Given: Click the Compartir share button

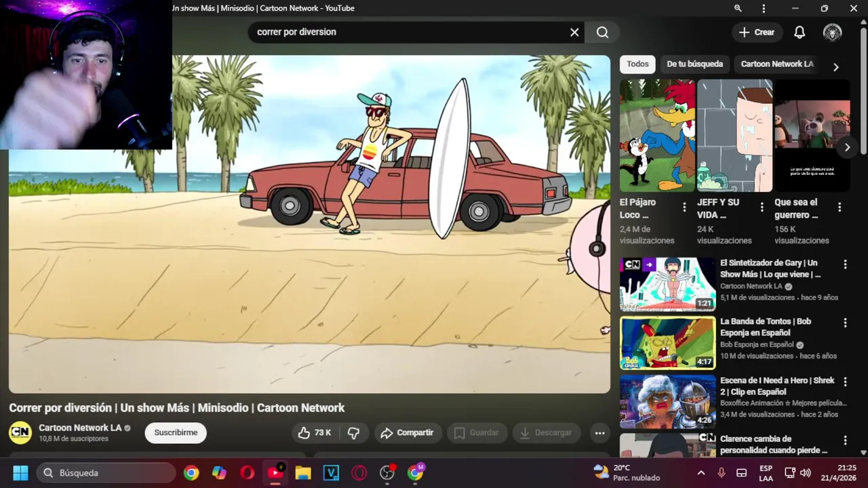Looking at the screenshot, I should click(x=408, y=432).
